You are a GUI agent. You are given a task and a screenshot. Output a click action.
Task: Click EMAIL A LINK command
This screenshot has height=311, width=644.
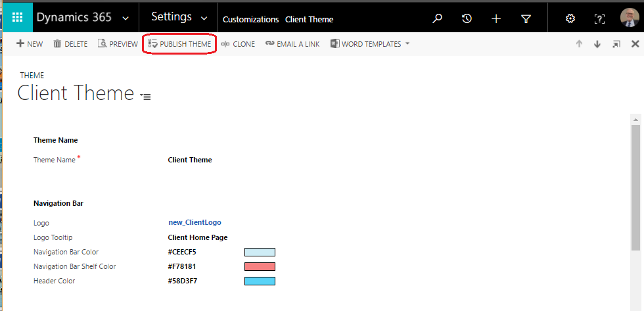click(292, 44)
